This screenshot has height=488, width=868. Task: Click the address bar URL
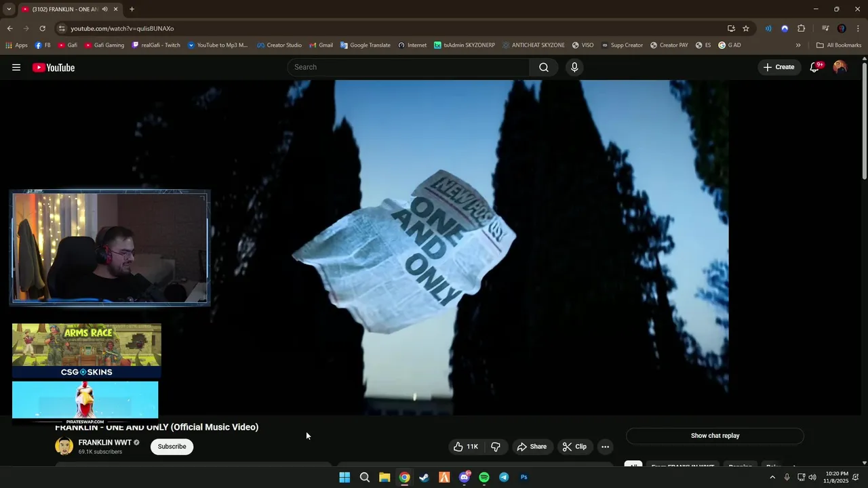point(122,28)
